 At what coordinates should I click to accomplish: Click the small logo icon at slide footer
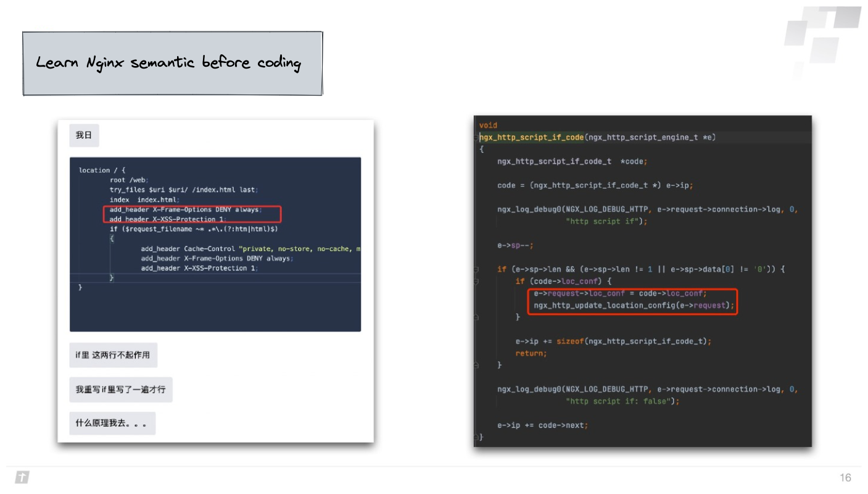22,477
